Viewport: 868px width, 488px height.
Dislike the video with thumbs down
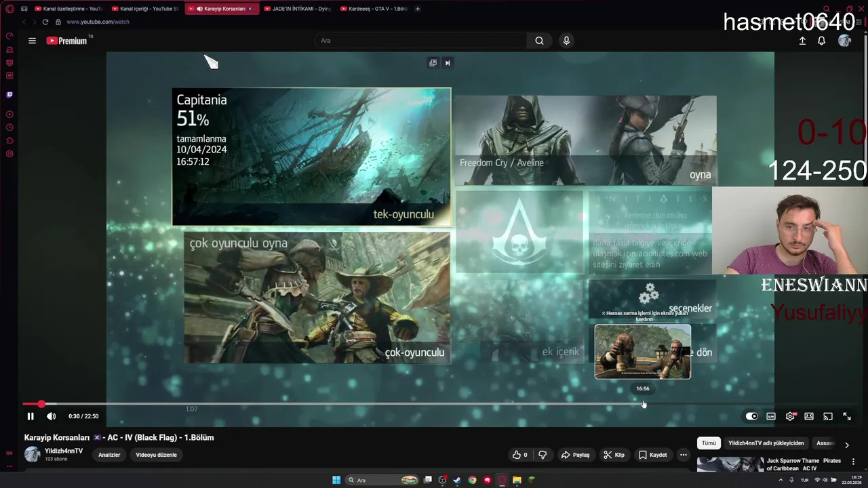542,455
